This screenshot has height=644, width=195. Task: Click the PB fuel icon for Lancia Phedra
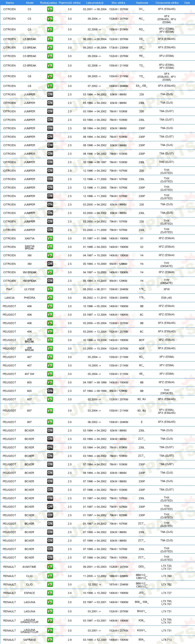point(50,298)
